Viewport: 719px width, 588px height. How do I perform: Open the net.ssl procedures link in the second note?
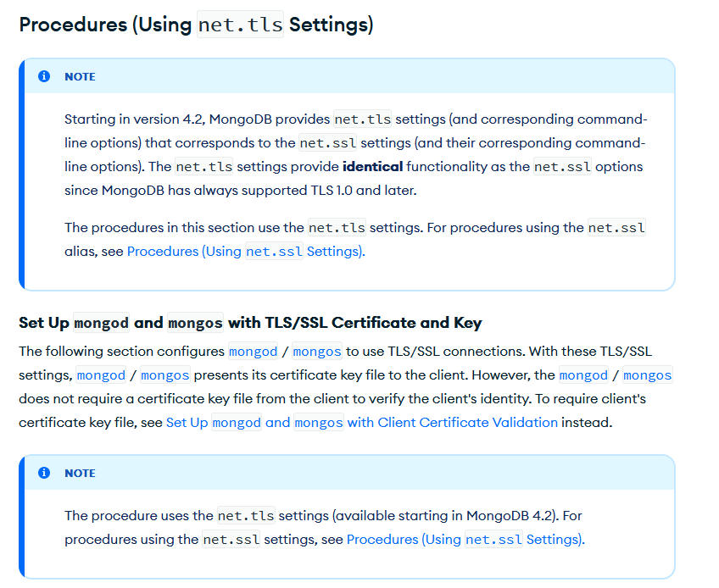465,539
